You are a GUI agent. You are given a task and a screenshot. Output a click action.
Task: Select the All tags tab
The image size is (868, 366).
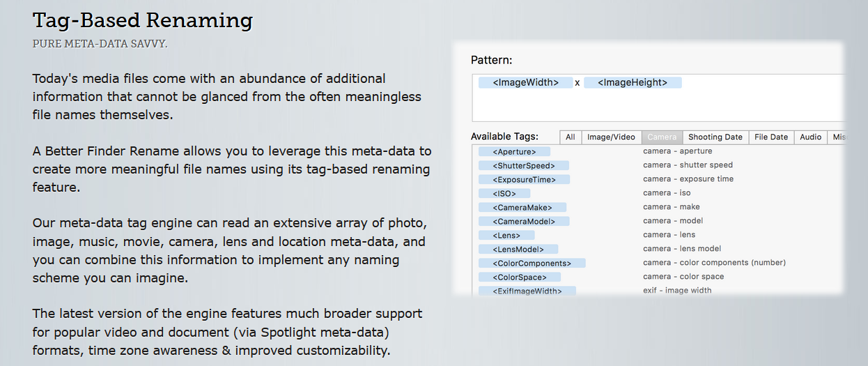tap(570, 137)
